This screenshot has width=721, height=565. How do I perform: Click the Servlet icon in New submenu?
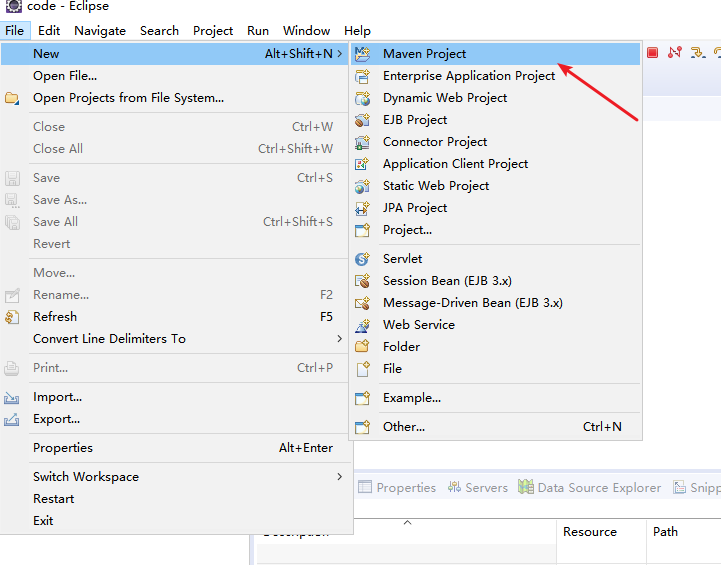coord(362,259)
